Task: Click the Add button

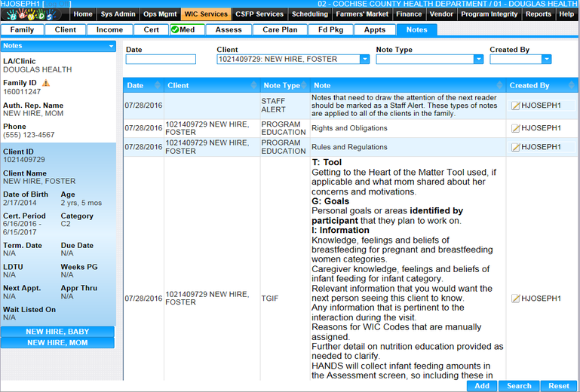Action: [481, 386]
